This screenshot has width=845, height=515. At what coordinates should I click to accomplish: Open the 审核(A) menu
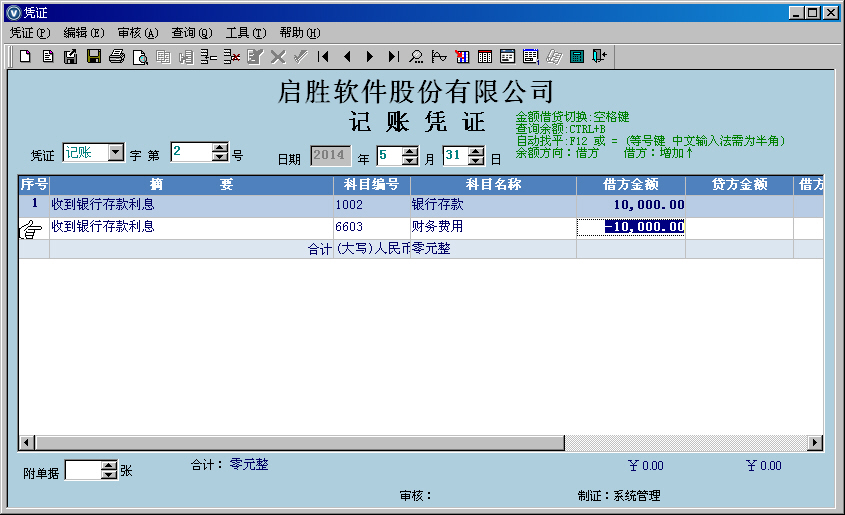point(138,33)
